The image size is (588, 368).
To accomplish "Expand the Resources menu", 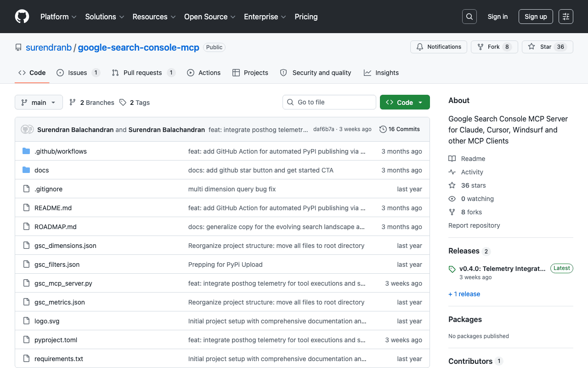I will (x=154, y=17).
